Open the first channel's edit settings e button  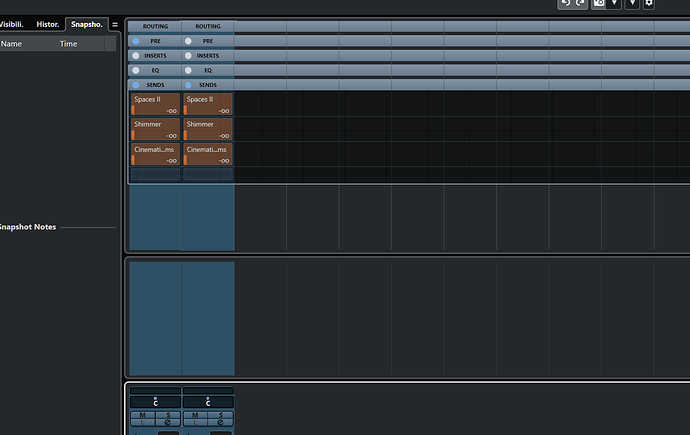[168, 422]
